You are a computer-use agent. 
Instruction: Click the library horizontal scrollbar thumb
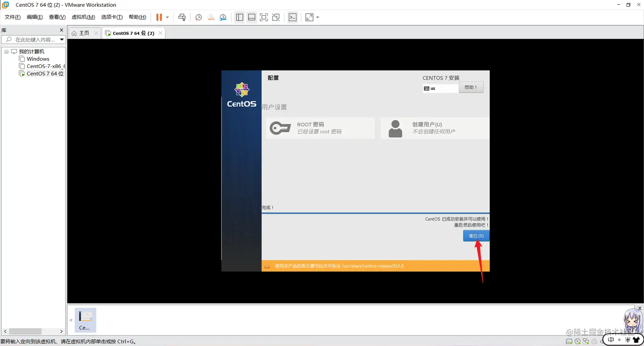pos(26,331)
